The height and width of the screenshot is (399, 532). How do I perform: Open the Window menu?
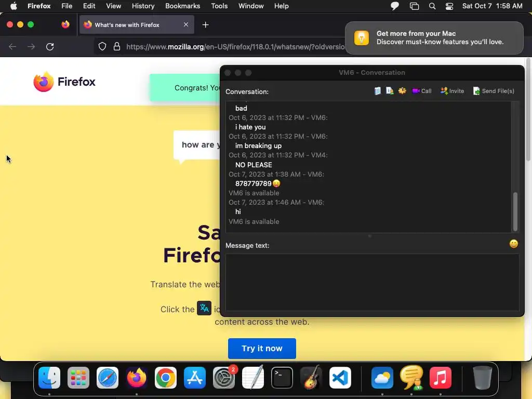(251, 6)
